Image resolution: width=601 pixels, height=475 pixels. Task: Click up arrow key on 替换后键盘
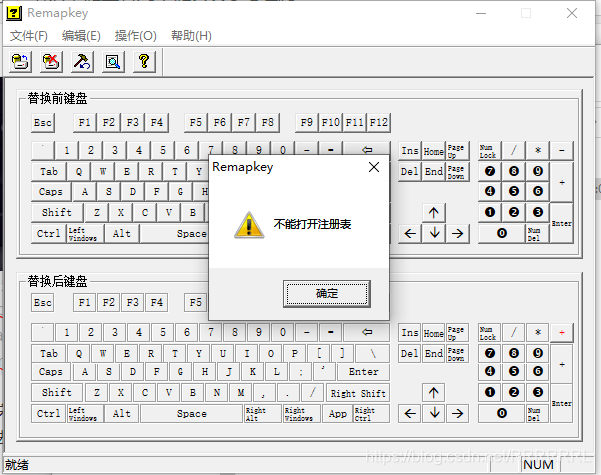tap(434, 393)
